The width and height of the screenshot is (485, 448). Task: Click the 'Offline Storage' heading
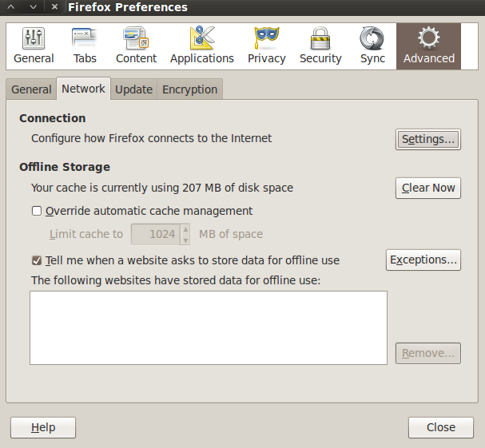65,167
